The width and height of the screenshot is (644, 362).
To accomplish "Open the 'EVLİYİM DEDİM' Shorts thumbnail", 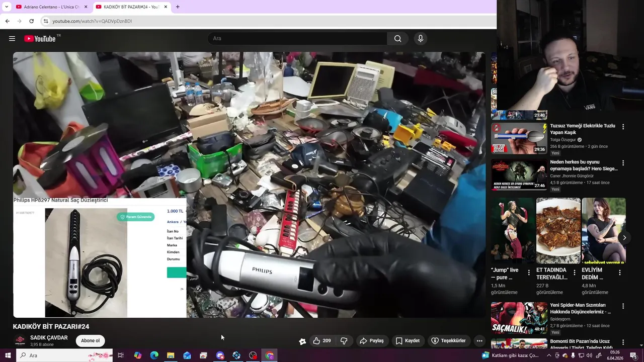I will [604, 230].
